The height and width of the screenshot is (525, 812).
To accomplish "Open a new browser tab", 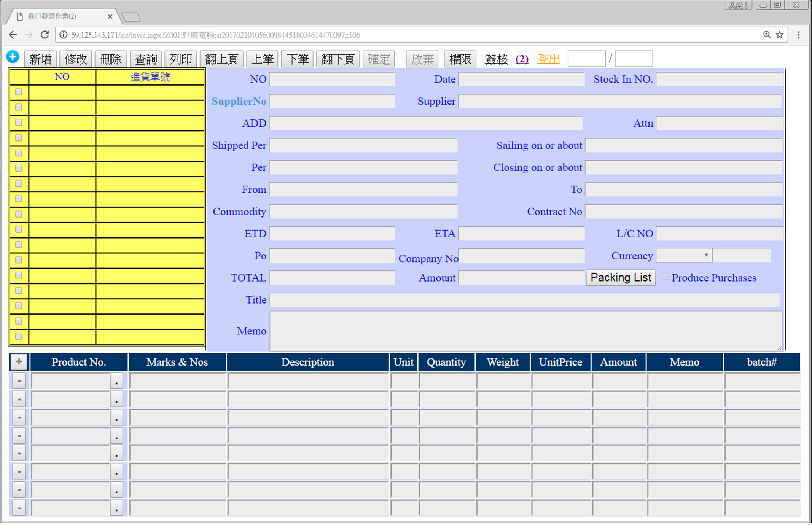I will click(x=131, y=17).
